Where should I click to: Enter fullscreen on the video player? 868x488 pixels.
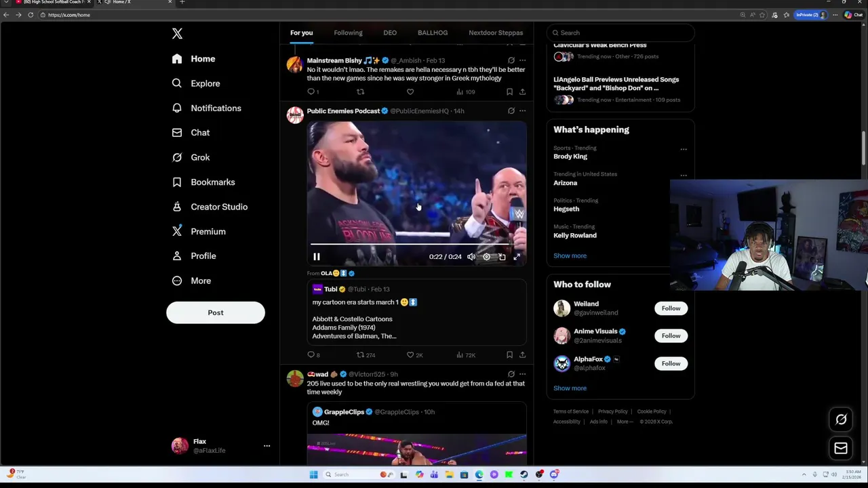click(517, 257)
